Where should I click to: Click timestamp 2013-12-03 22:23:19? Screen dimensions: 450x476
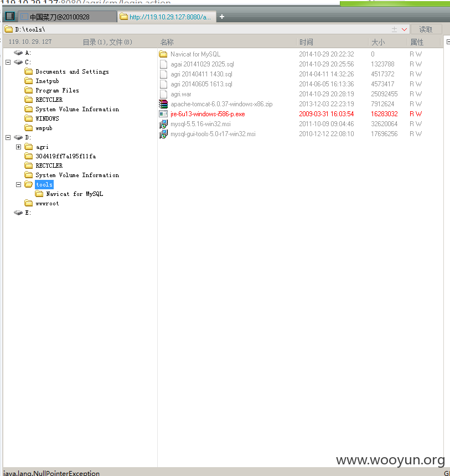click(x=327, y=104)
